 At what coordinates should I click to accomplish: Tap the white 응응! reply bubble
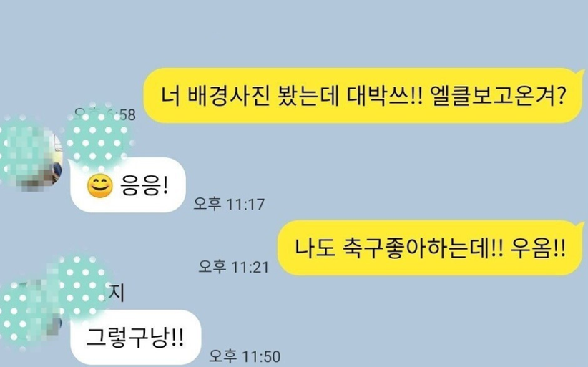pyautogui.click(x=128, y=185)
